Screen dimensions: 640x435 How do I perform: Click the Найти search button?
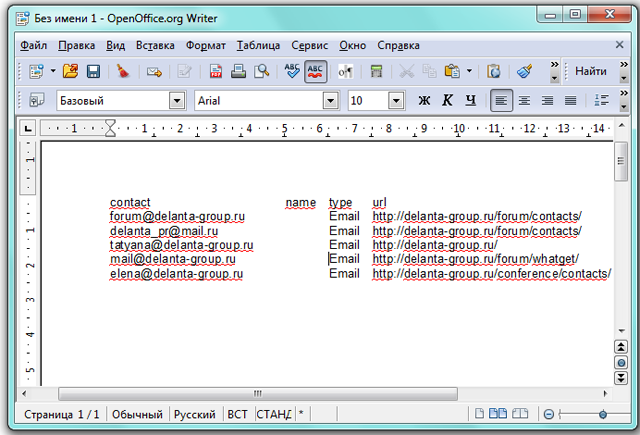pyautogui.click(x=591, y=71)
